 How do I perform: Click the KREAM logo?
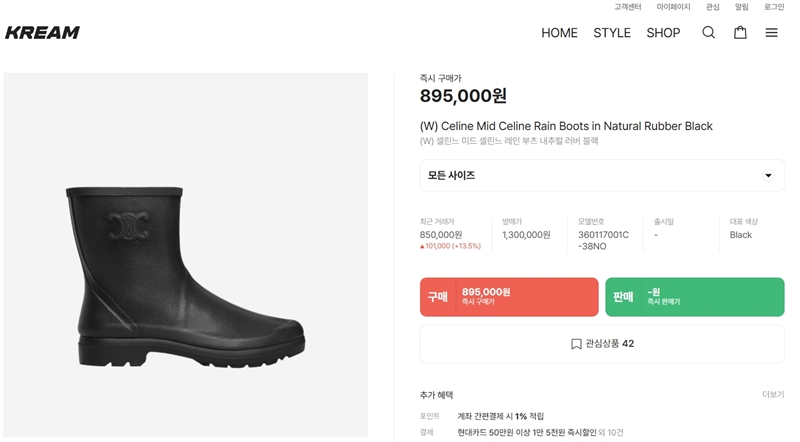click(x=42, y=33)
